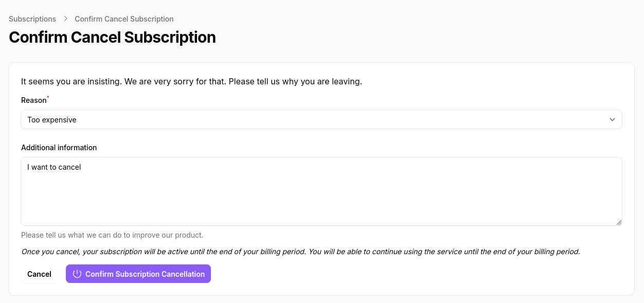Click the "Additional information" field label

(59, 148)
